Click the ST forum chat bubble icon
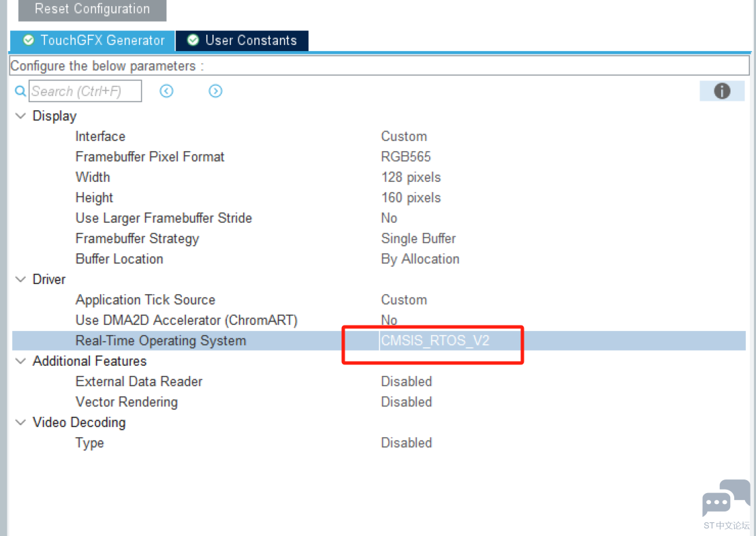 click(725, 499)
